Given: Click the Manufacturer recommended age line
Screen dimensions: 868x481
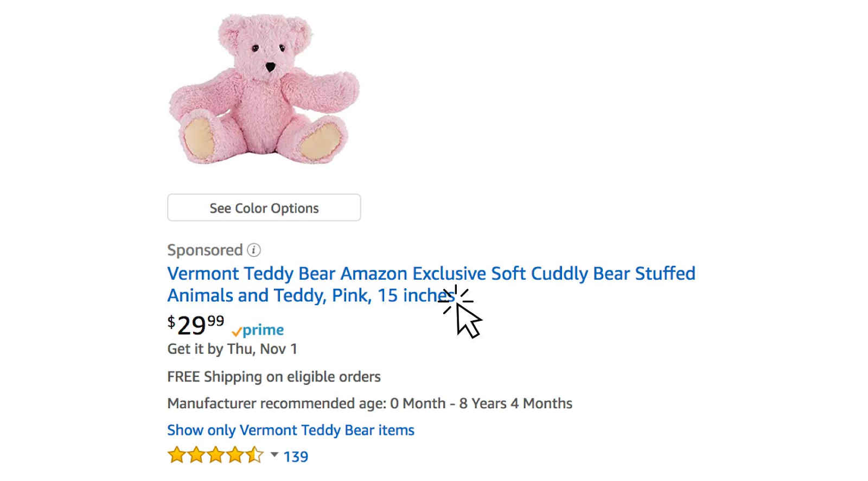Looking at the screenshot, I should pyautogui.click(x=369, y=404).
